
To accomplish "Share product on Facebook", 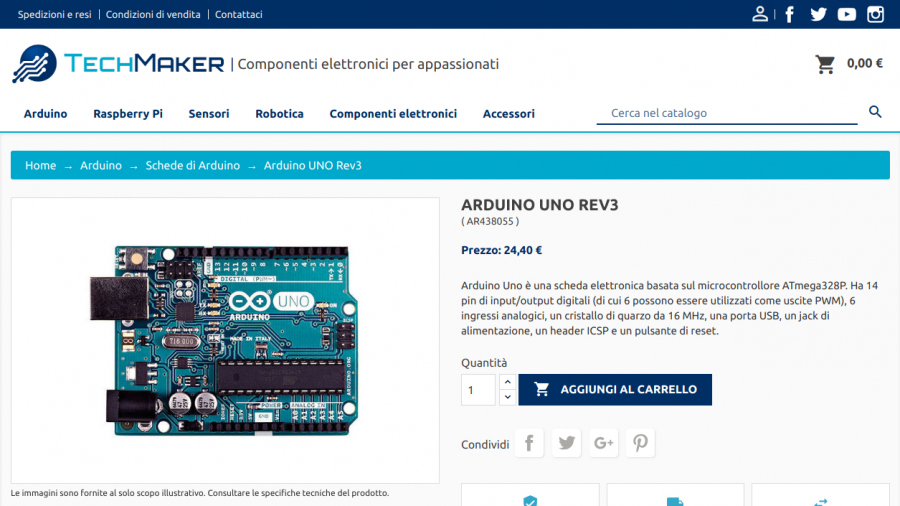I will 529,443.
